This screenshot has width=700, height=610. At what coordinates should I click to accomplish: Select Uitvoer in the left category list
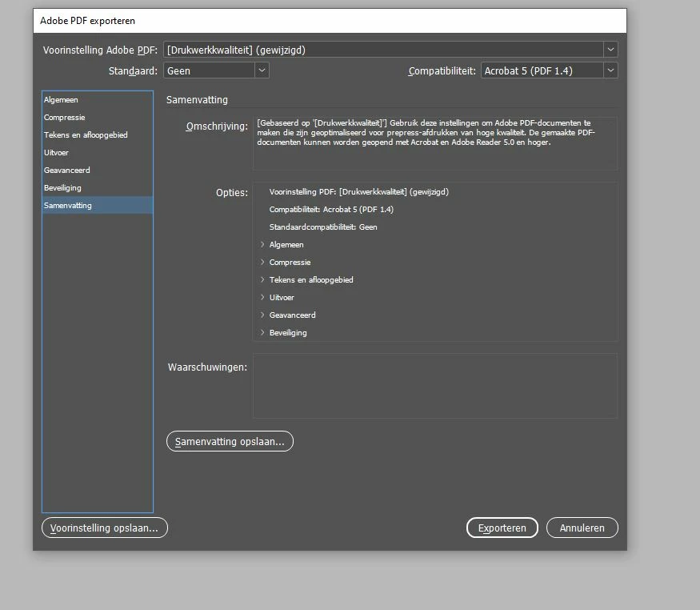click(x=98, y=153)
